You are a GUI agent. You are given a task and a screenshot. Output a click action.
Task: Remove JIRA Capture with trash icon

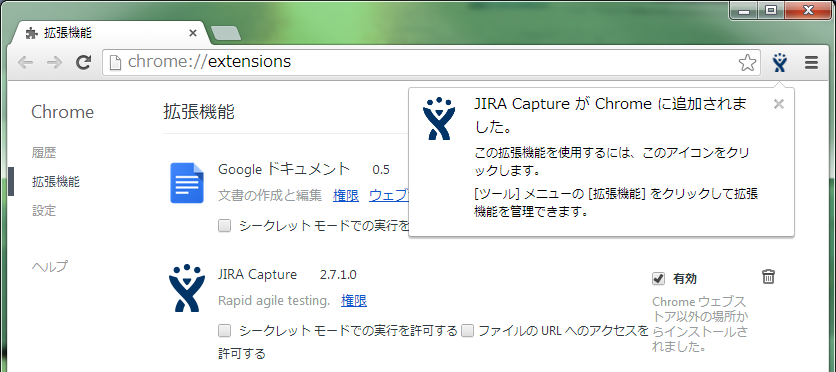coord(768,277)
